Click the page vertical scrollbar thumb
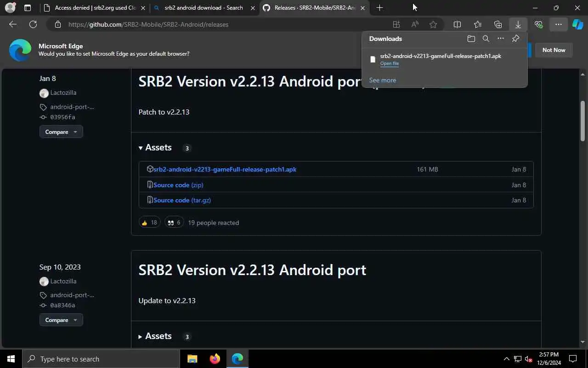This screenshot has height=368, width=588. (x=582, y=121)
